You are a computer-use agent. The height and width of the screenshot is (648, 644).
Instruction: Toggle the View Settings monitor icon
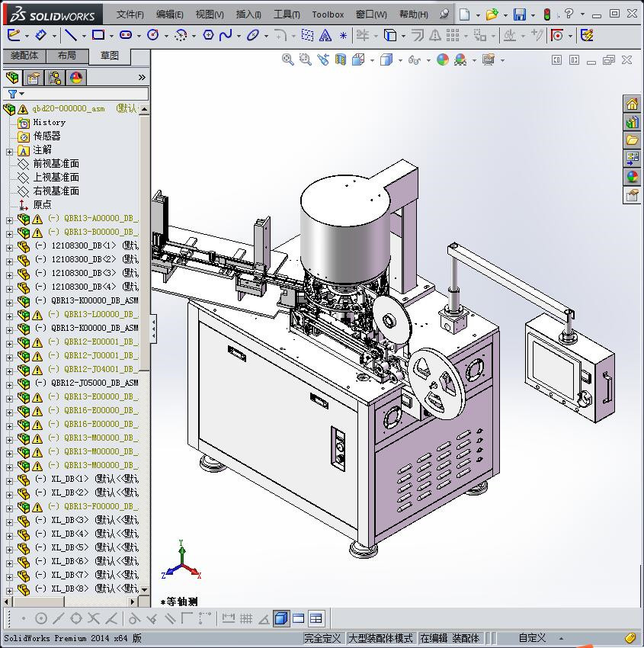pos(489,60)
